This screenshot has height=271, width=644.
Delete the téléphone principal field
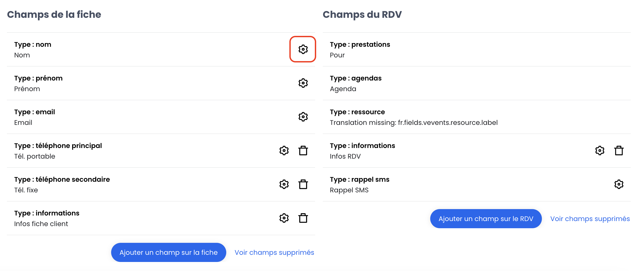coord(303,151)
